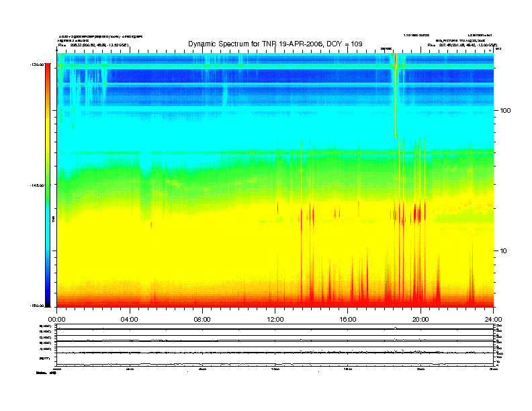Click the 10 frequency axis label
The height and width of the screenshot is (411, 532).
(504, 251)
